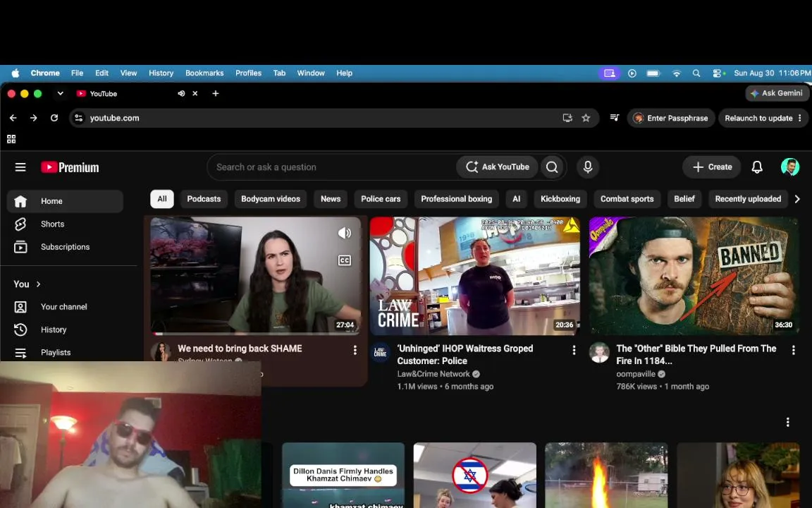Image resolution: width=812 pixels, height=508 pixels.
Task: Open the tab search dropdown
Action: [x=60, y=93]
